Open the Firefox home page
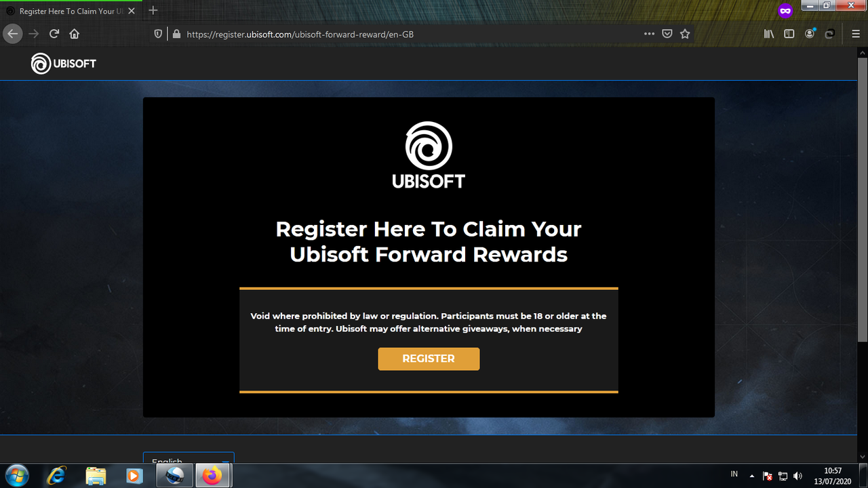868x488 pixels. 75,34
